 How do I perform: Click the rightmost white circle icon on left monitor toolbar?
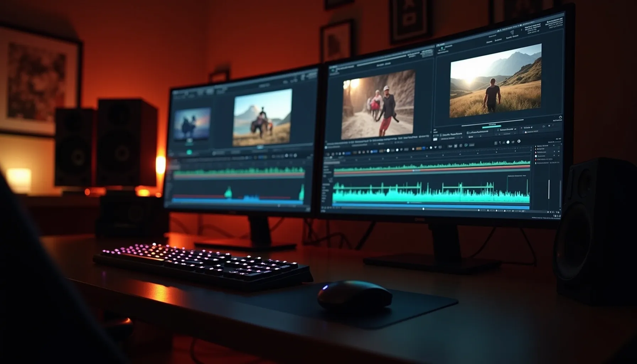point(295,155)
